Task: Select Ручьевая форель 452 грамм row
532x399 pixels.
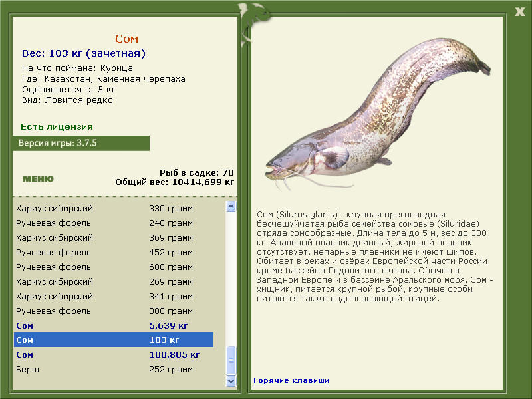Action: (x=114, y=253)
